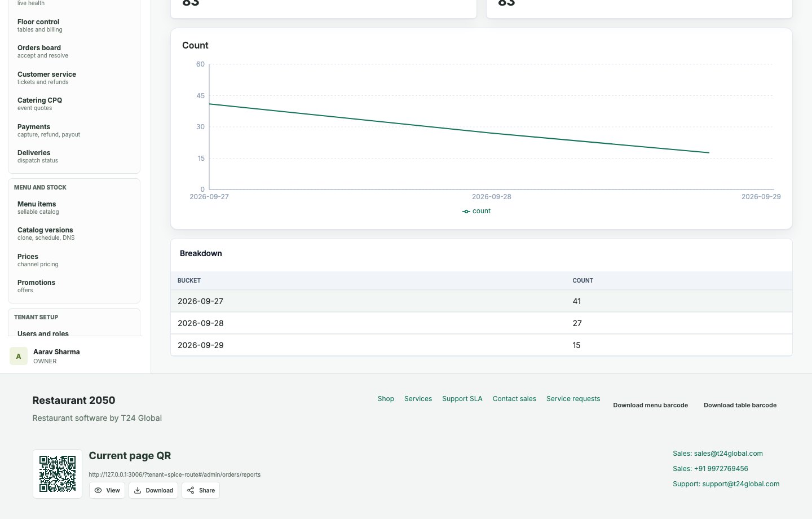This screenshot has width=812, height=519.
Task: Click the QR page URL text
Action: pos(175,475)
